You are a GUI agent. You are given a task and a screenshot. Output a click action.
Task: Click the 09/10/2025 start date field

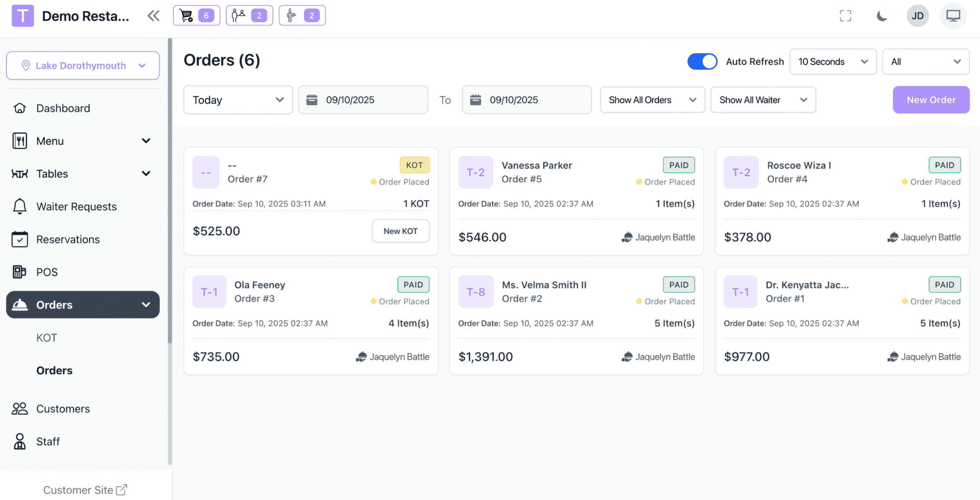[x=363, y=100]
